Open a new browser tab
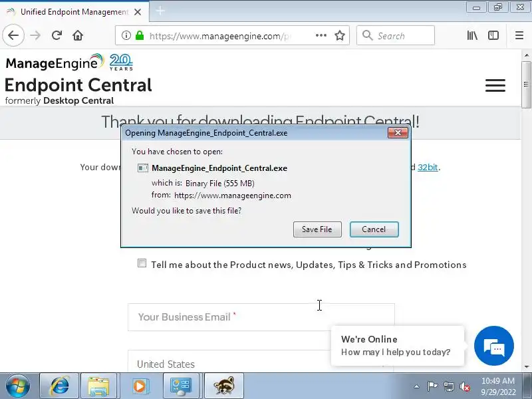This screenshot has height=399, width=532. point(160,11)
